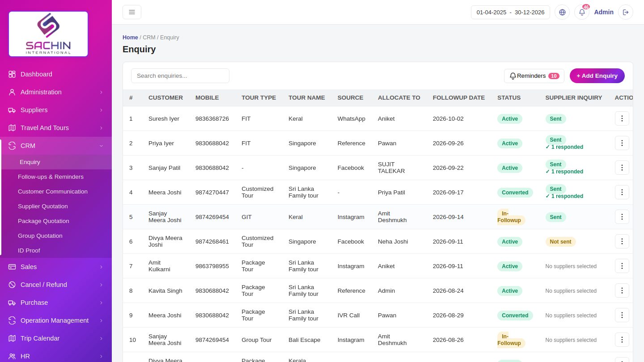Viewport: 644px width, 362px height.
Task: Click the Purchase truck icon
Action: click(x=12, y=303)
